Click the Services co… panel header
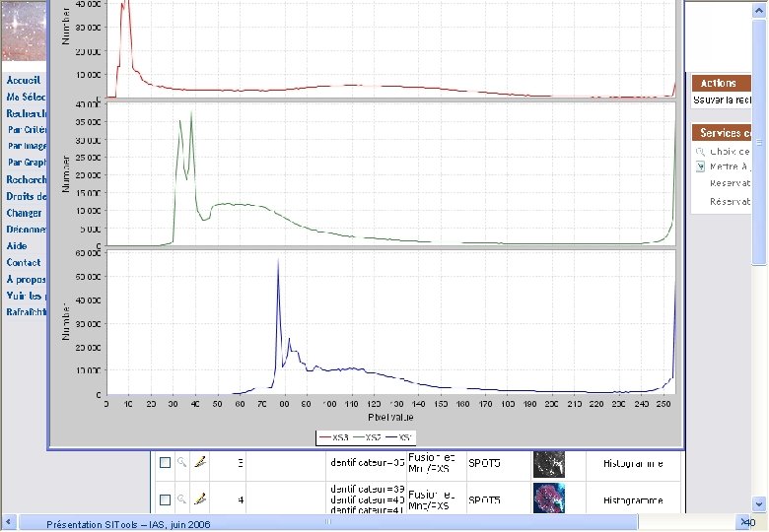The height and width of the screenshot is (532, 769). [722, 133]
